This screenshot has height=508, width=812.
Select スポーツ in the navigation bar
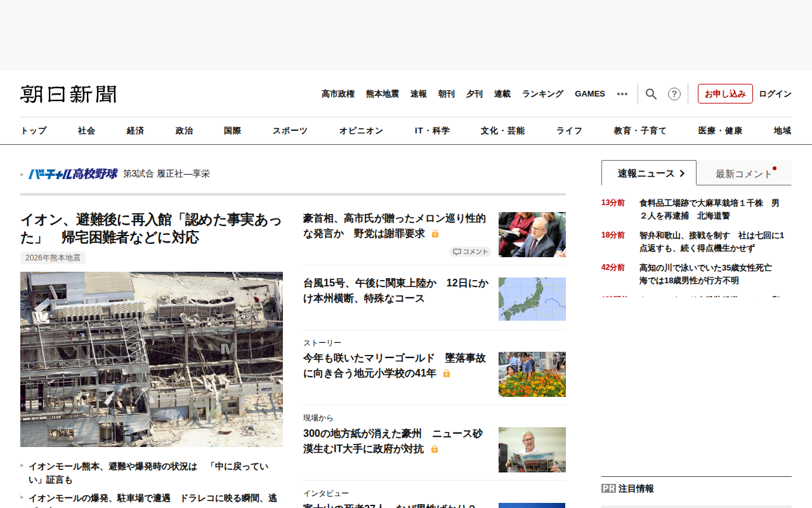point(291,131)
